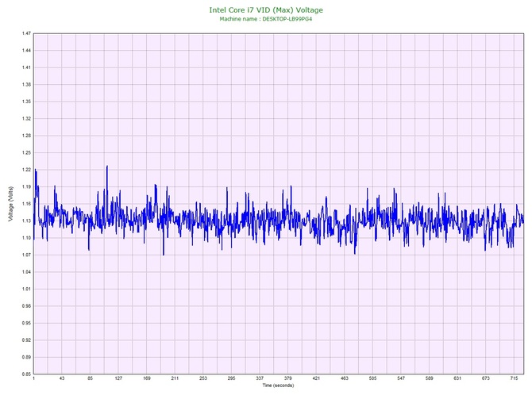Click the 'Voltage (Volts)' axis label
The height and width of the screenshot is (399, 532).
tap(11, 204)
